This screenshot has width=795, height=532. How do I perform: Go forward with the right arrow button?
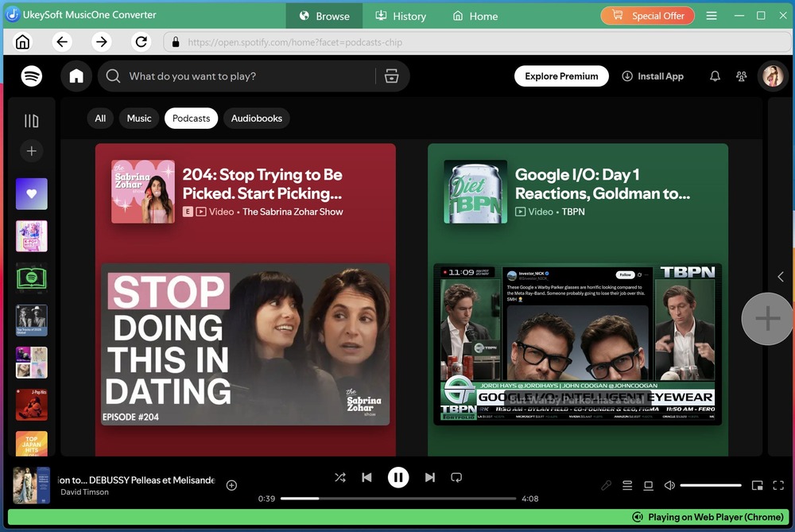102,41
